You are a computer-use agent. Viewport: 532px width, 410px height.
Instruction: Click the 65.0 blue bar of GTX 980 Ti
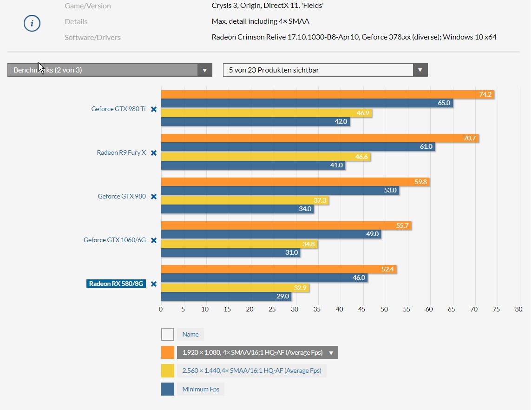(307, 103)
